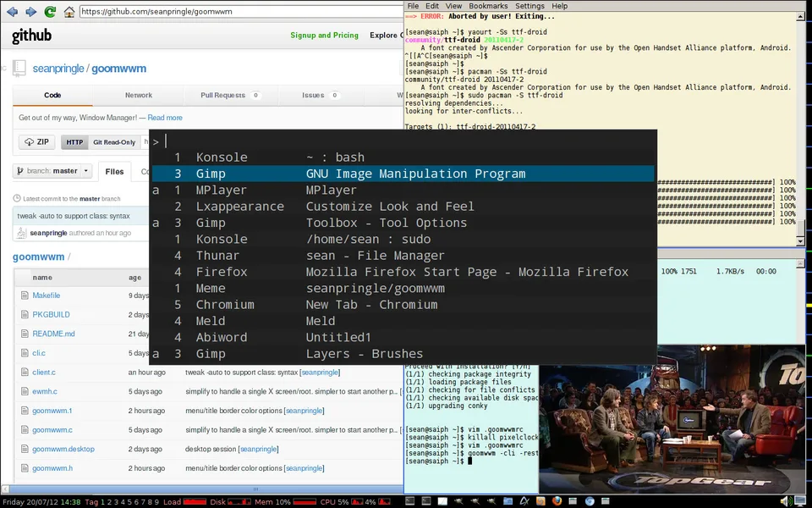Select the Git Read-Only clone option

114,142
